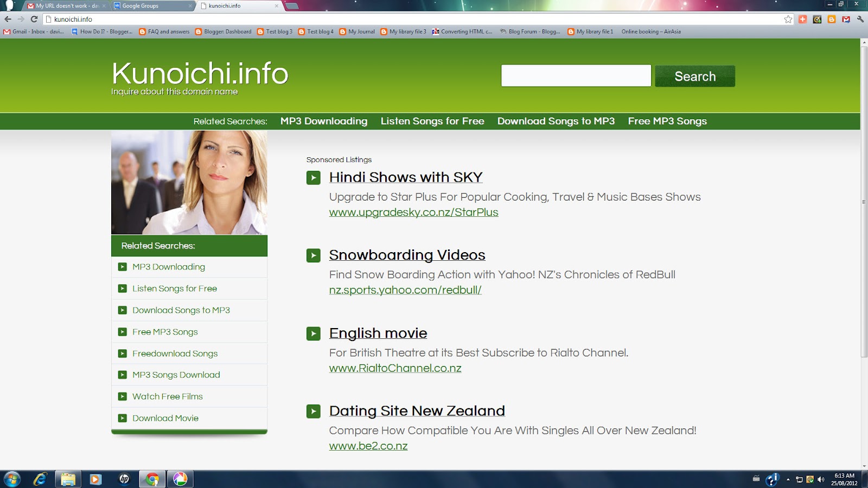Switch to the My URL doesn't work tab
Viewport: 868px width, 488px height.
[x=66, y=6]
